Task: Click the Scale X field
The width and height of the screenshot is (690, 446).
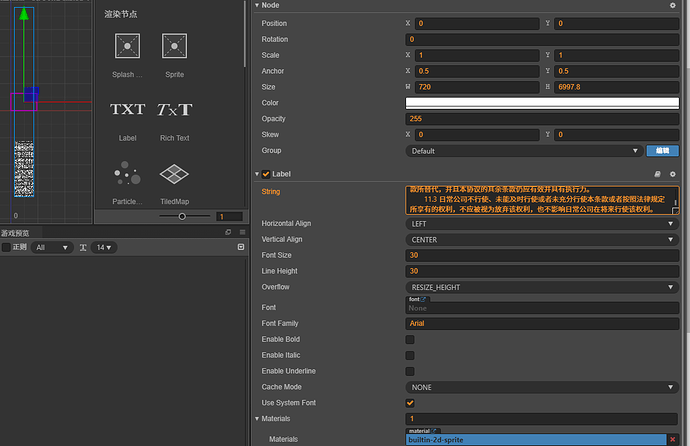Action: pyautogui.click(x=477, y=55)
